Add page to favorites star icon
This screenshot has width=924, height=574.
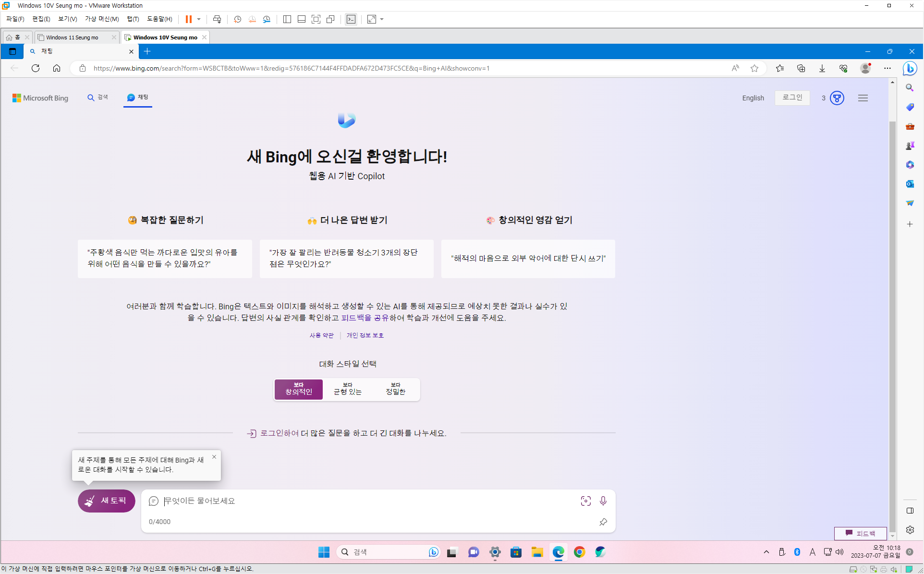(x=754, y=68)
